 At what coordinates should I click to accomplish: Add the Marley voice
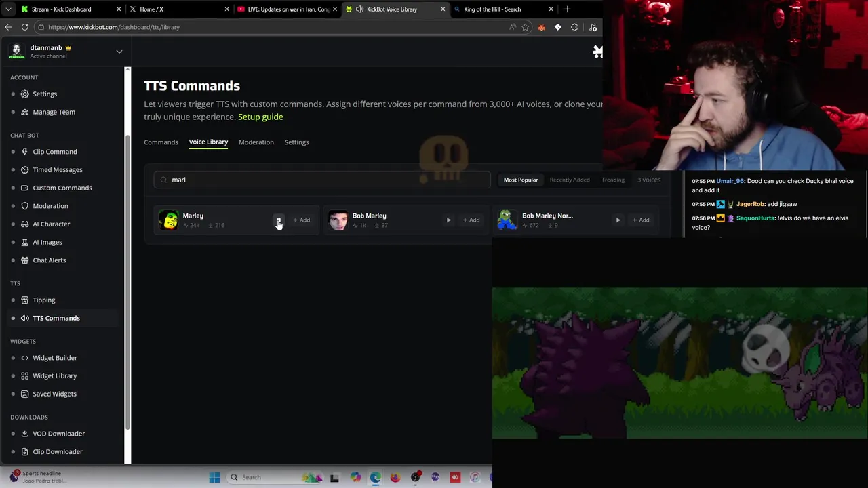(x=302, y=220)
